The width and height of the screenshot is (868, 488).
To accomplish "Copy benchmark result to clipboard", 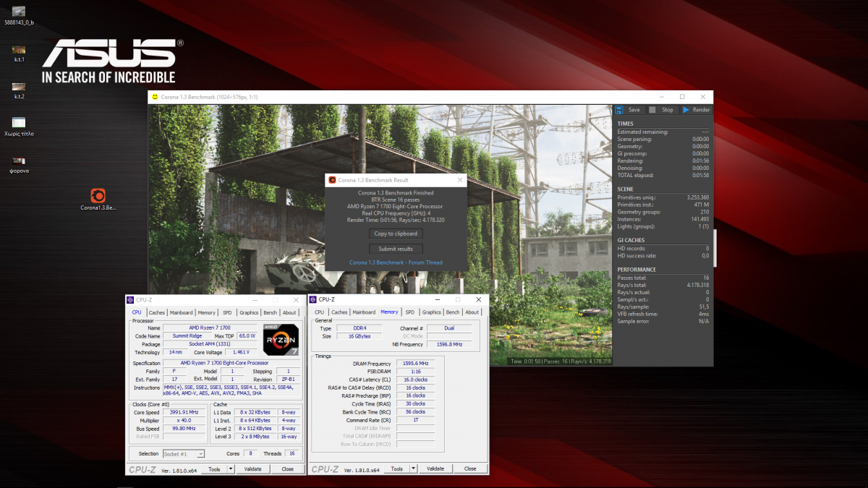I will [x=396, y=234].
